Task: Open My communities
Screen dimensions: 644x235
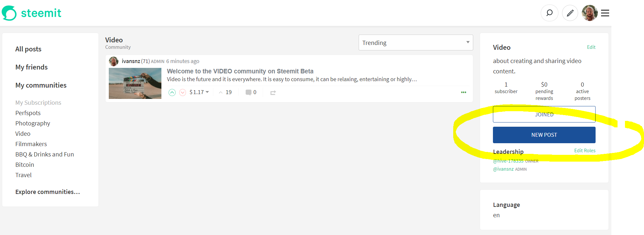Action: (x=41, y=85)
